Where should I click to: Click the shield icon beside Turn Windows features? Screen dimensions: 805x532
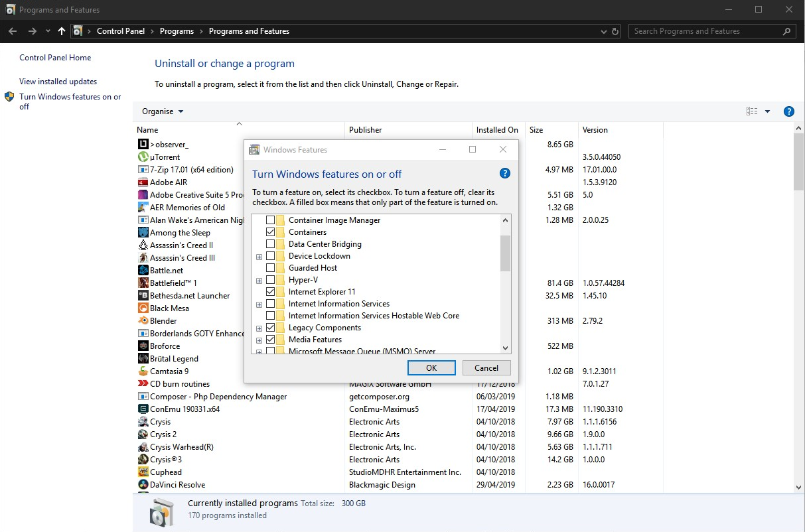point(9,97)
